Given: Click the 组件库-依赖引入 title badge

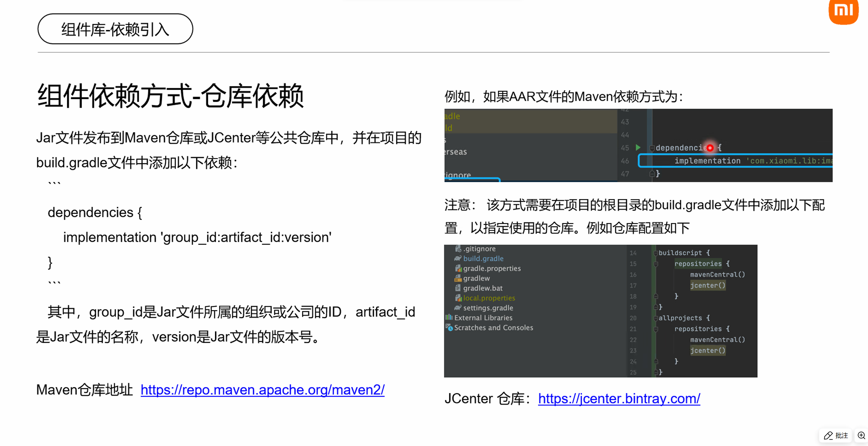Looking at the screenshot, I should coord(115,29).
